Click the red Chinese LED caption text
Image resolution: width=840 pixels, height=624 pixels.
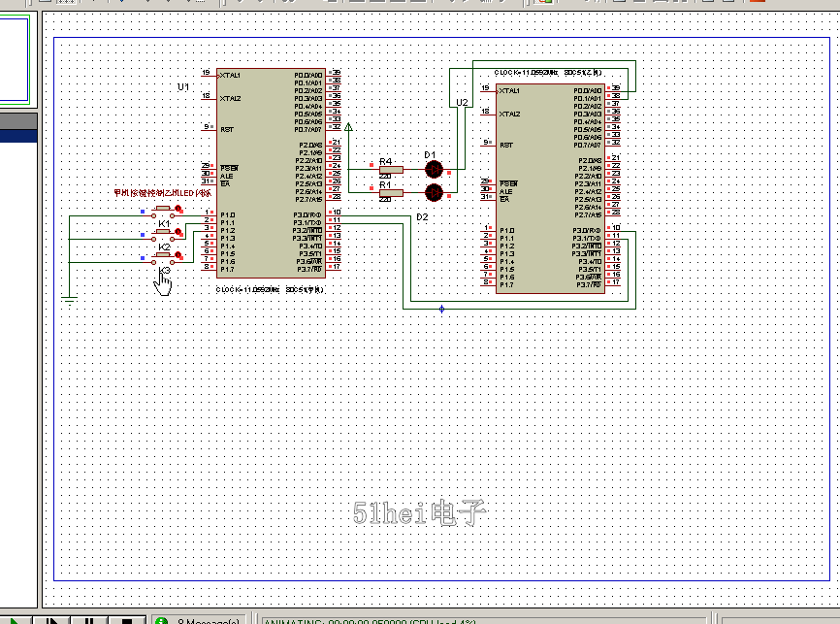click(x=162, y=193)
